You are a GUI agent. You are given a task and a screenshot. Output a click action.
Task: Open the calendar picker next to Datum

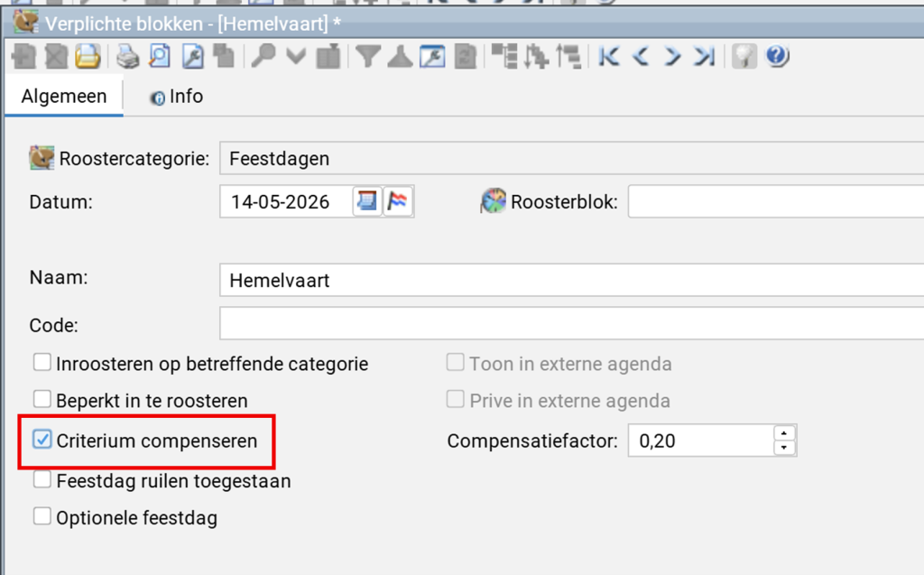click(x=367, y=201)
